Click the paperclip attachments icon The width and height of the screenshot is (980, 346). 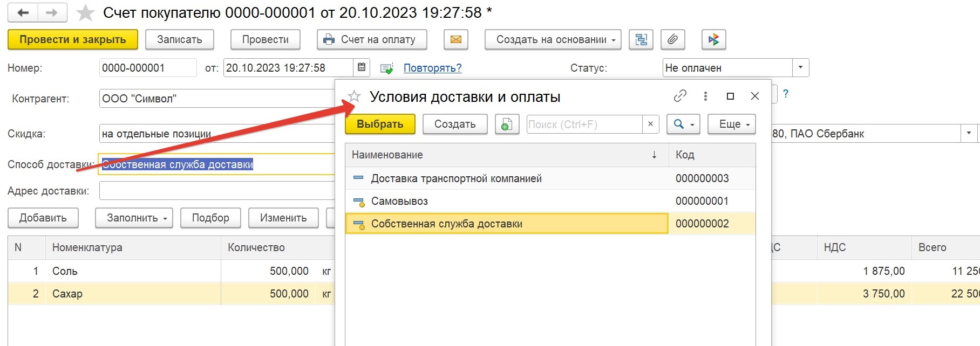(x=672, y=39)
